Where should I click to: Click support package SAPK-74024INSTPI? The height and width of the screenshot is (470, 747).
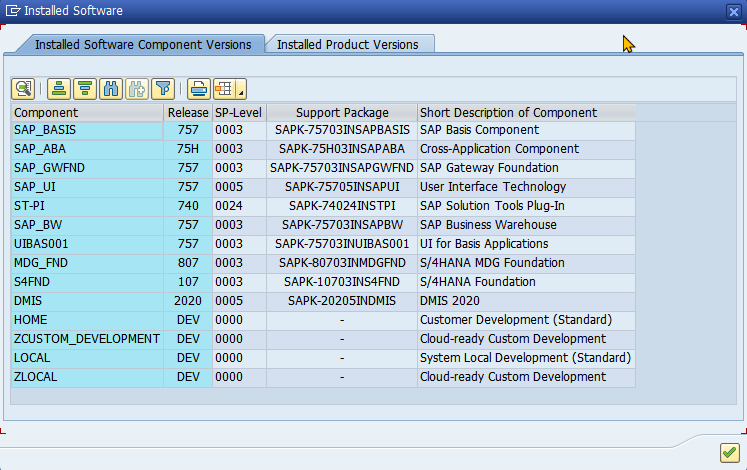point(342,207)
